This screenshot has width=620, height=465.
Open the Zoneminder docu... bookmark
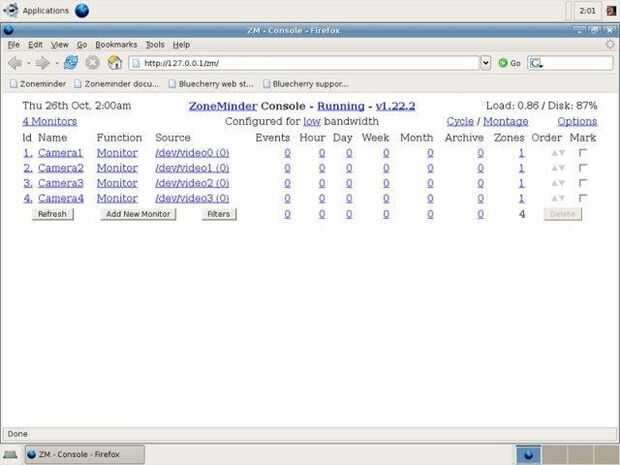(117, 84)
